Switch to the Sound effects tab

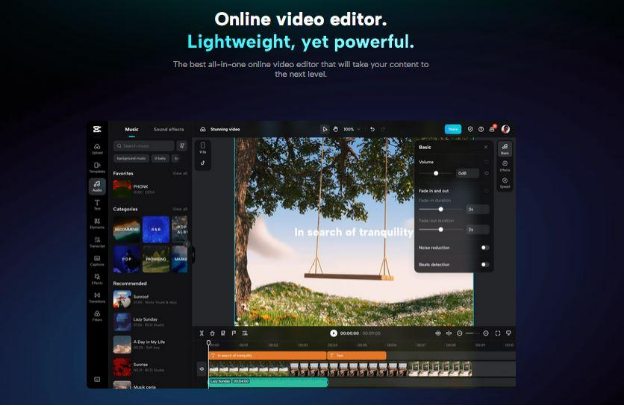coord(169,129)
